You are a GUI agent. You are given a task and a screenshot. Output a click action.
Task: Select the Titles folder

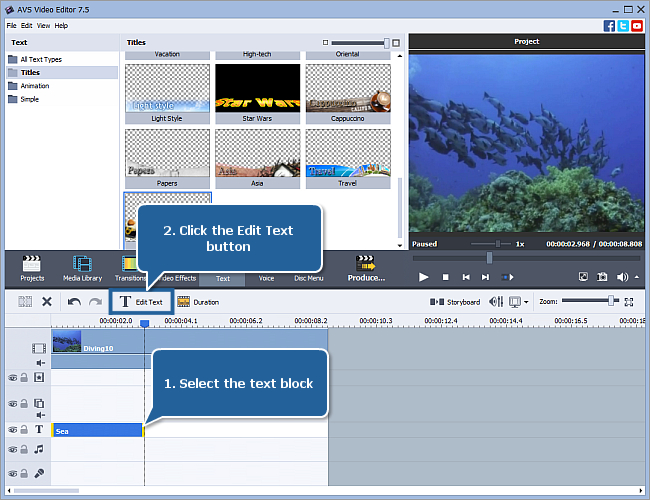click(62, 73)
